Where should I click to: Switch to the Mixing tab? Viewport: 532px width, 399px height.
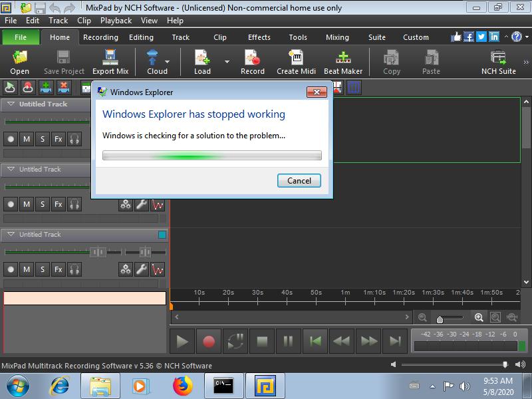[337, 37]
